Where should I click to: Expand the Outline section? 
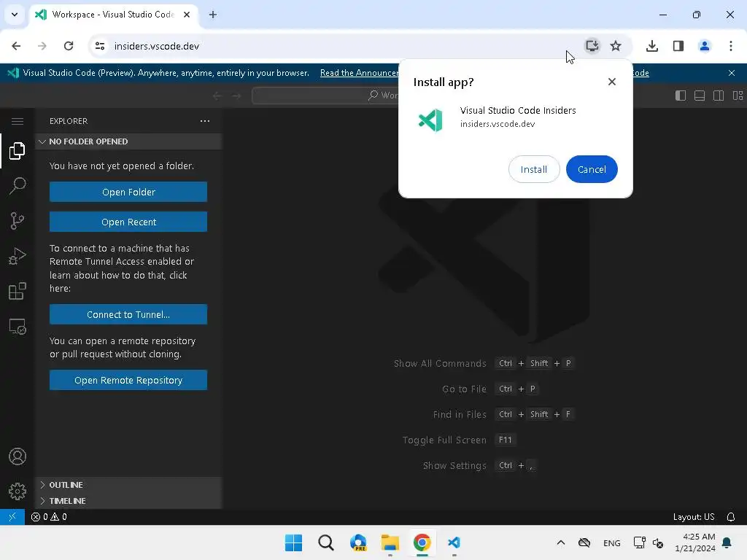point(128,485)
